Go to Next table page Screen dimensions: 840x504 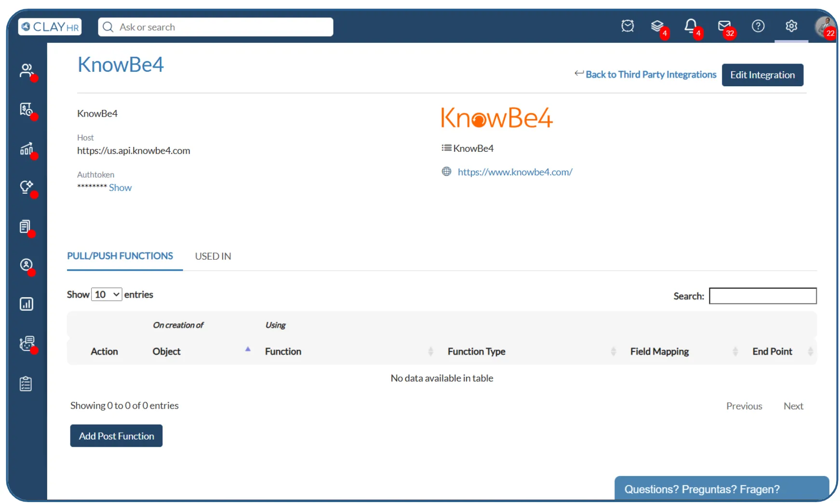(793, 406)
